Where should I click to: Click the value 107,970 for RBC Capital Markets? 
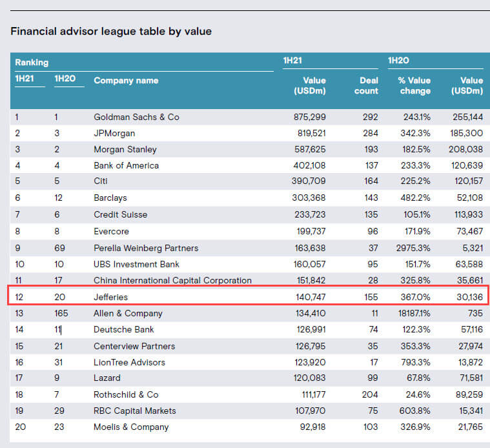click(x=311, y=411)
